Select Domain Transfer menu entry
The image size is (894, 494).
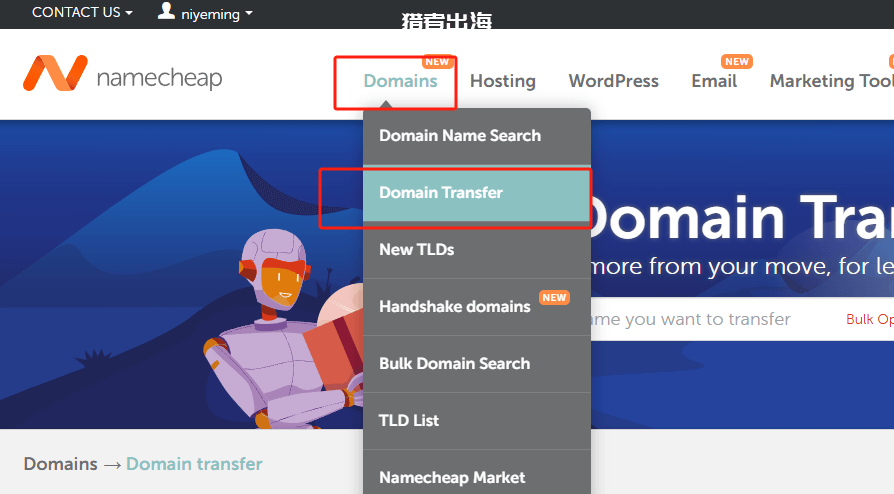(x=477, y=193)
